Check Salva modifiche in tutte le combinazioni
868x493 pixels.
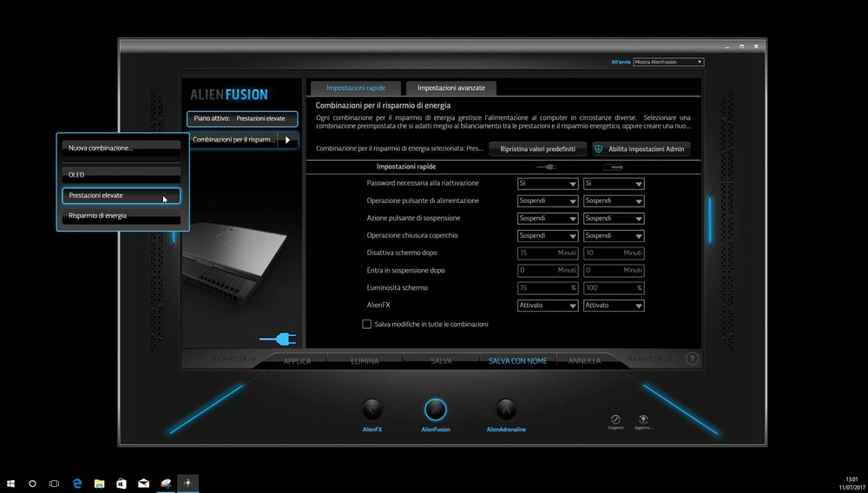coord(366,325)
